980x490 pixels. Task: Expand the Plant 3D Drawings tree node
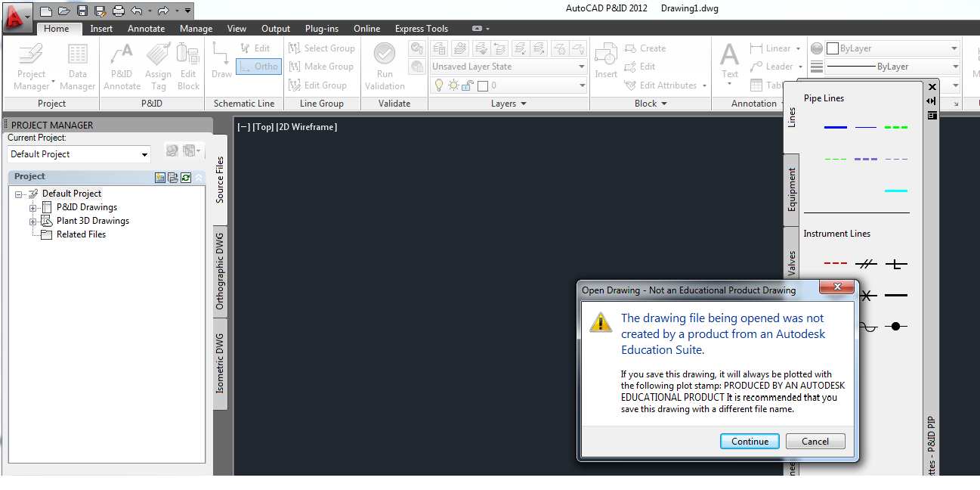pyautogui.click(x=32, y=222)
